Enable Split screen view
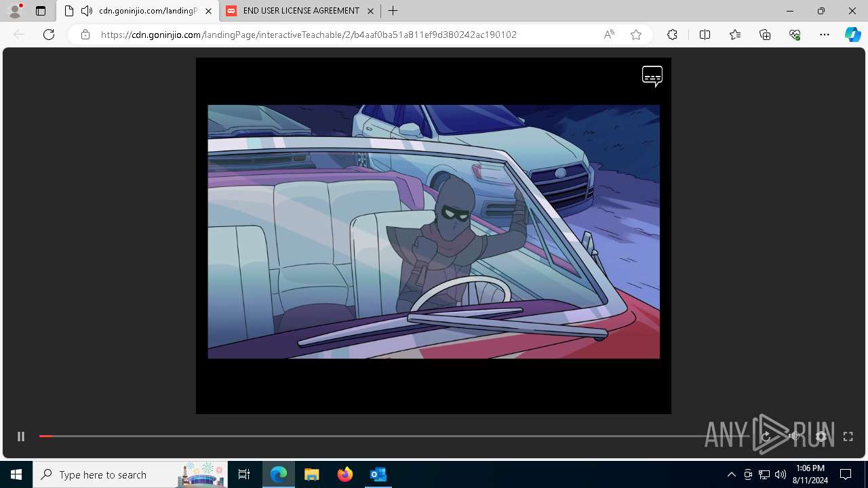 pyautogui.click(x=705, y=35)
